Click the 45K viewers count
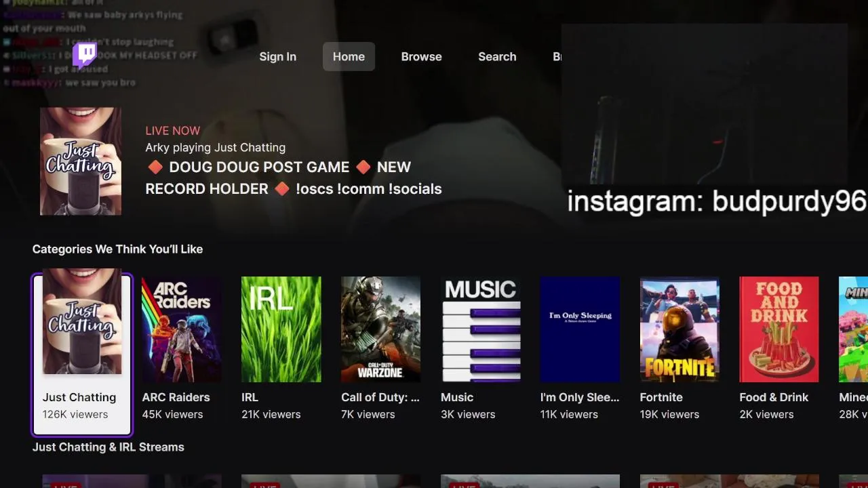This screenshot has height=488, width=868. click(172, 414)
